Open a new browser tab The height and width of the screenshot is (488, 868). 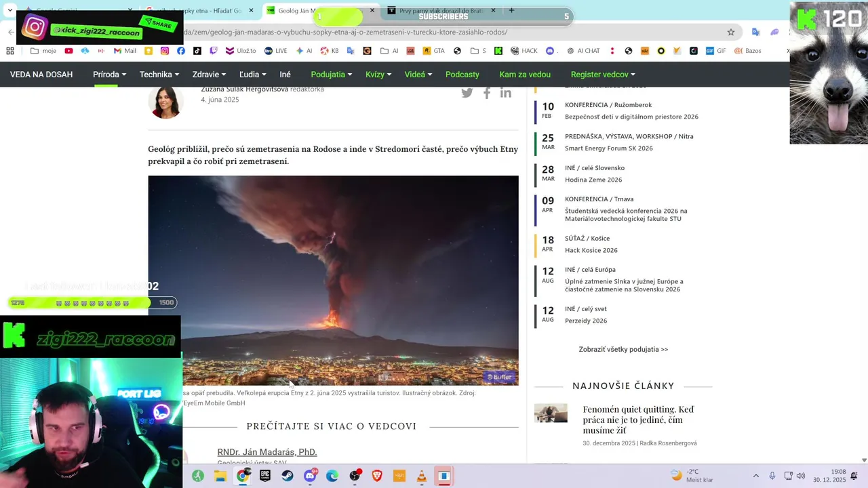point(511,10)
